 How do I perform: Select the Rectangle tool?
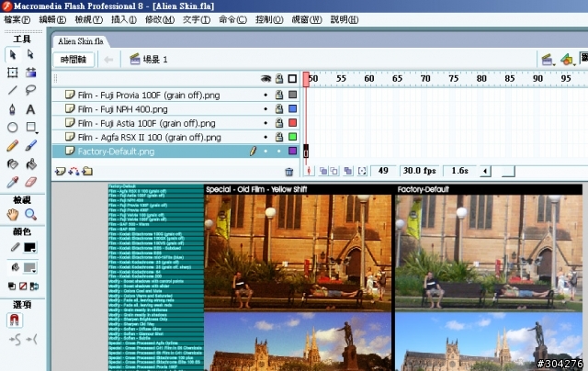(30, 128)
